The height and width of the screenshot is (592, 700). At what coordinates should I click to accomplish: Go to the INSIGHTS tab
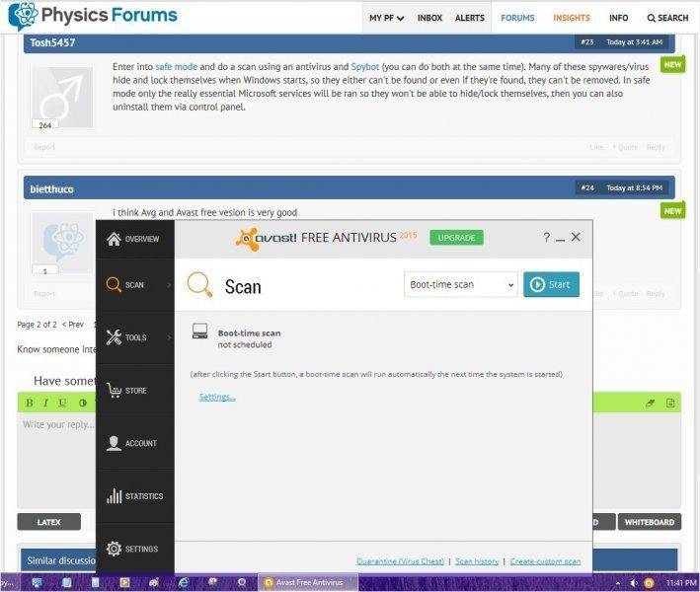pyautogui.click(x=572, y=18)
